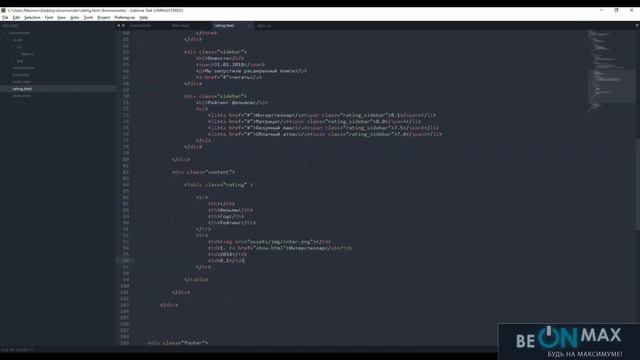This screenshot has height=360, width=640.
Task: Open the Tools menu
Action: coord(89,18)
